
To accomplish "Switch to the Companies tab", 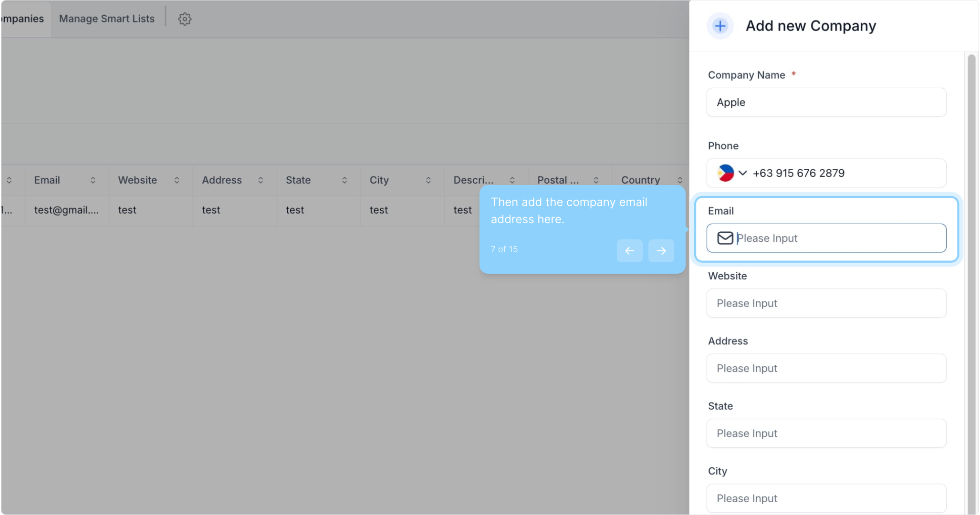I will (x=23, y=19).
